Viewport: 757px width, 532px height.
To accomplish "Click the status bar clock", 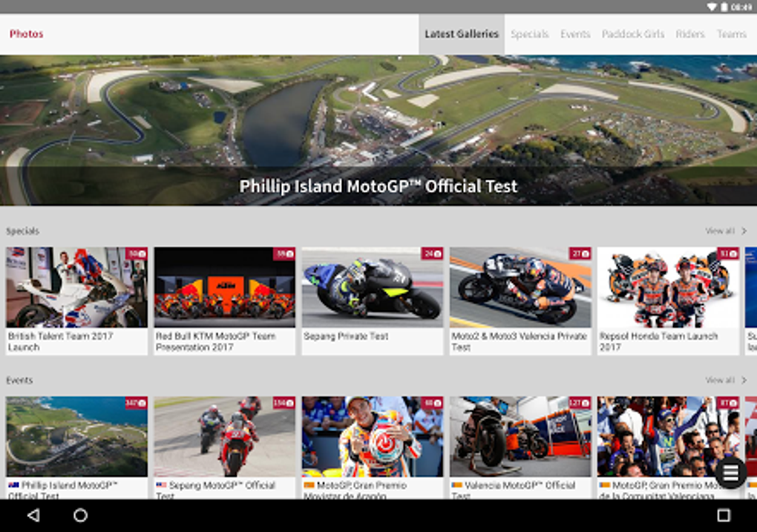I will point(741,7).
